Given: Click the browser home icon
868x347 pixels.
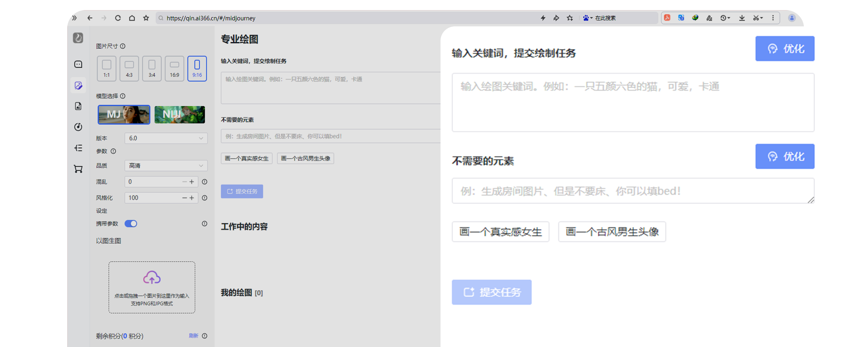Looking at the screenshot, I should pyautogui.click(x=132, y=18).
